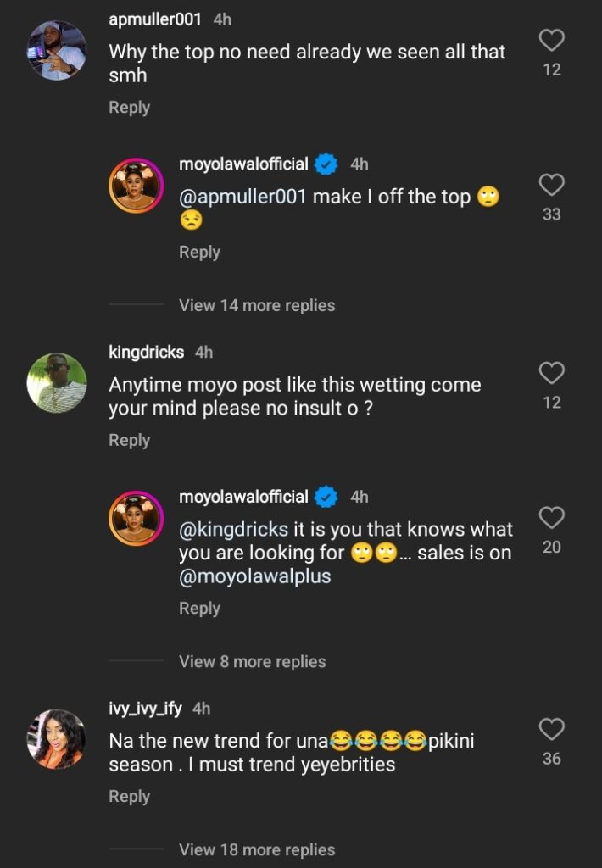Open the @apmuller001 mention in reply
602x868 pixels.
pos(242,197)
